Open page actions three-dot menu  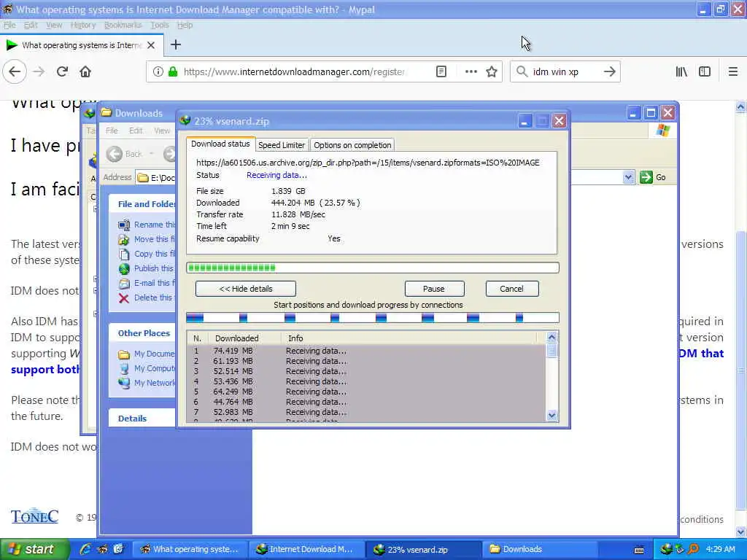(471, 72)
